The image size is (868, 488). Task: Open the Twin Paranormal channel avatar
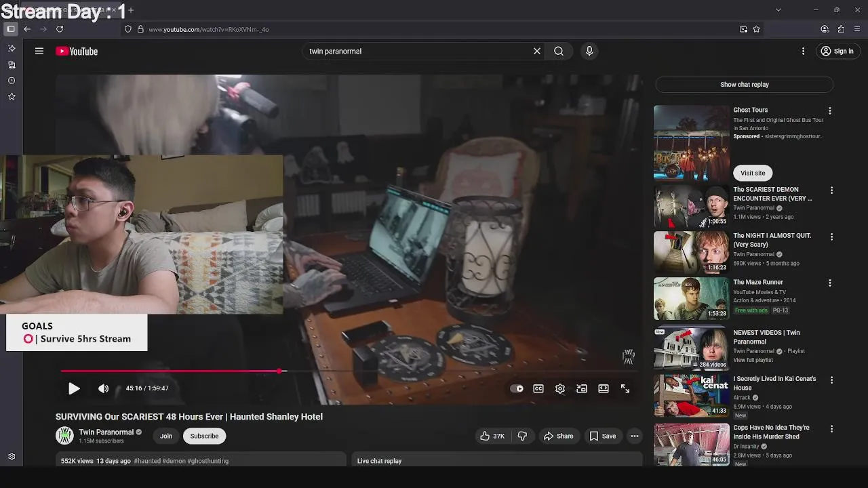point(64,436)
